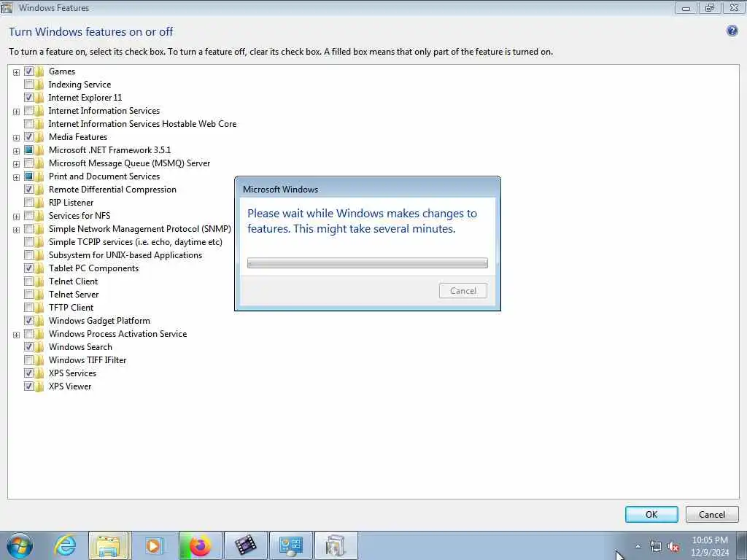Screen dimensions: 747x560
Task: Expand Microsoft Message Queue (MSMQ) Server node
Action: [x=16, y=164]
